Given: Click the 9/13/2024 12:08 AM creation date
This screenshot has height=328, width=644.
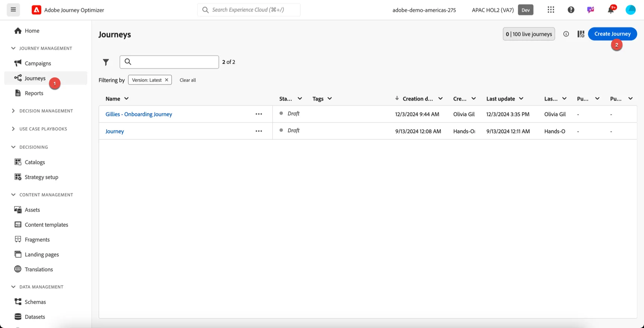Looking at the screenshot, I should pyautogui.click(x=418, y=131).
